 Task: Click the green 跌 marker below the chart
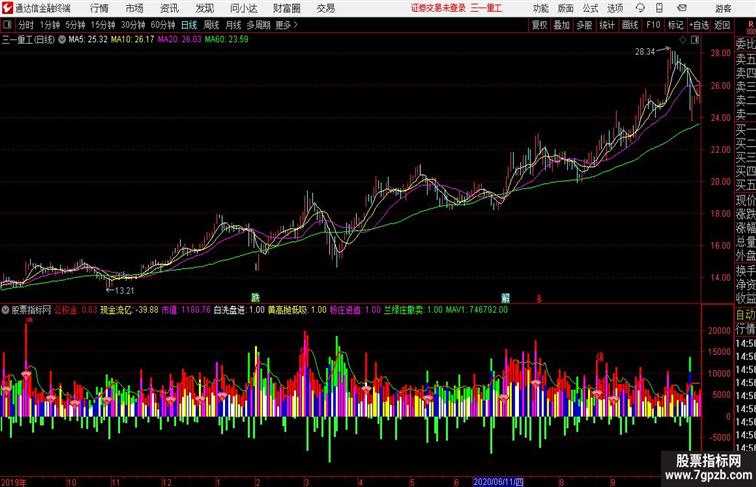[x=256, y=298]
